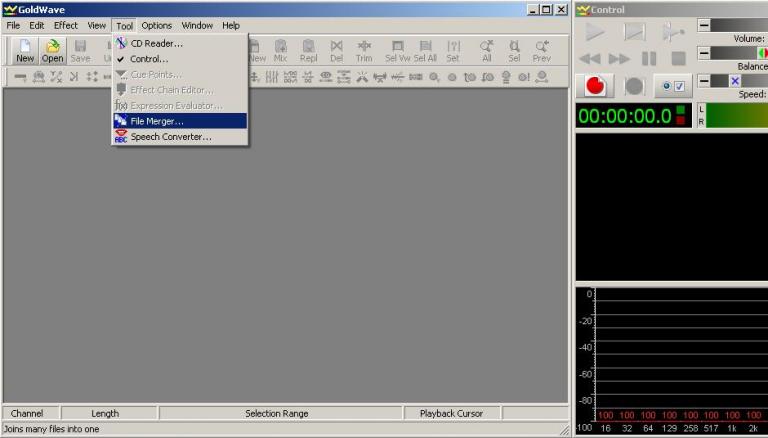This screenshot has height=438, width=768.
Task: Click the Open file toolbar icon
Action: [52, 51]
